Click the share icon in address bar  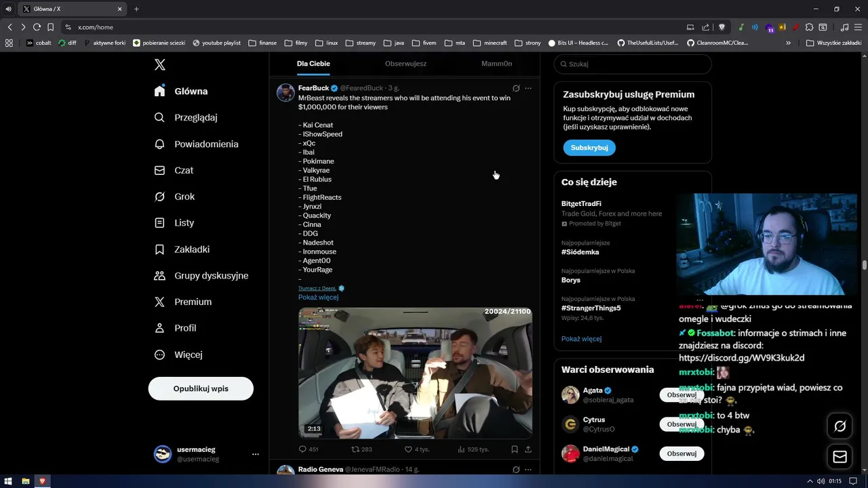(x=706, y=27)
